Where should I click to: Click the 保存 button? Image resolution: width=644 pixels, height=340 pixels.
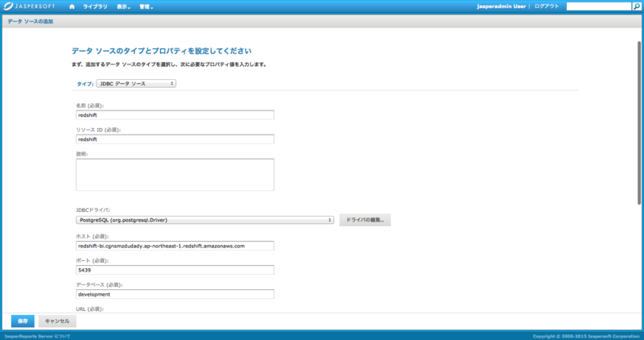coord(23,321)
